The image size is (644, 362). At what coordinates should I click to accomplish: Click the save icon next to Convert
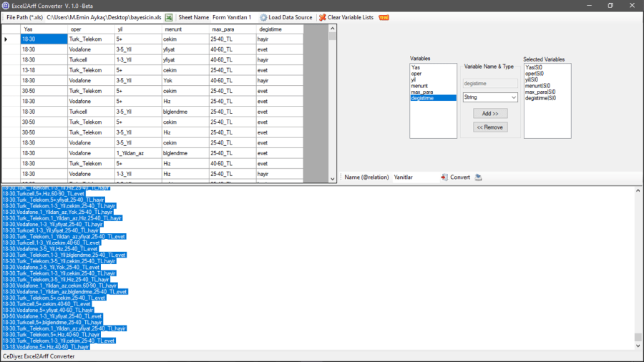[478, 177]
